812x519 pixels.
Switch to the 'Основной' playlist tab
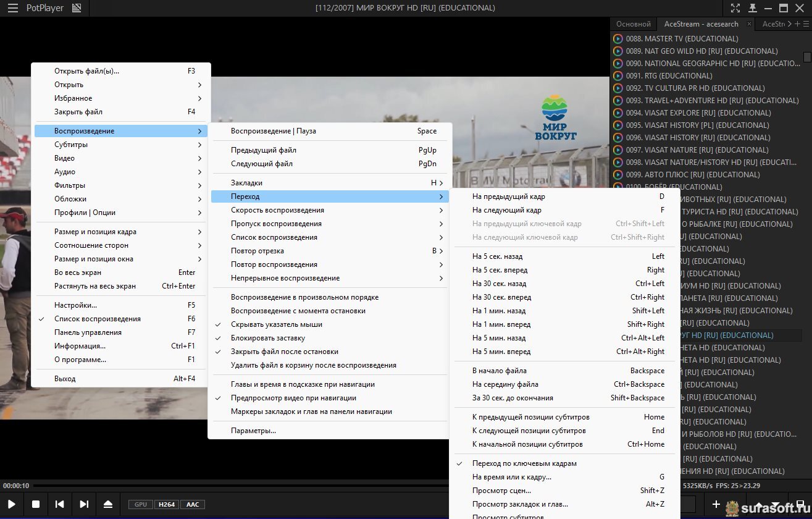pyautogui.click(x=634, y=24)
